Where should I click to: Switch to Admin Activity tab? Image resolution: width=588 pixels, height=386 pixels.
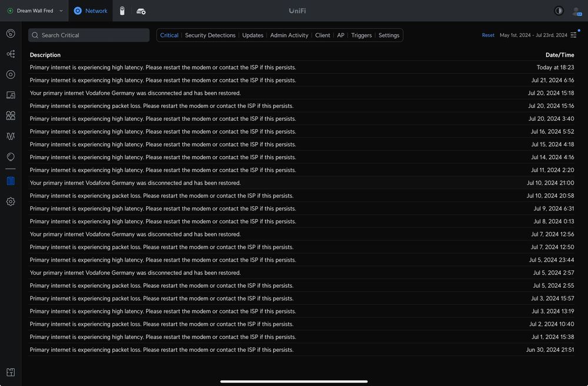coord(289,35)
